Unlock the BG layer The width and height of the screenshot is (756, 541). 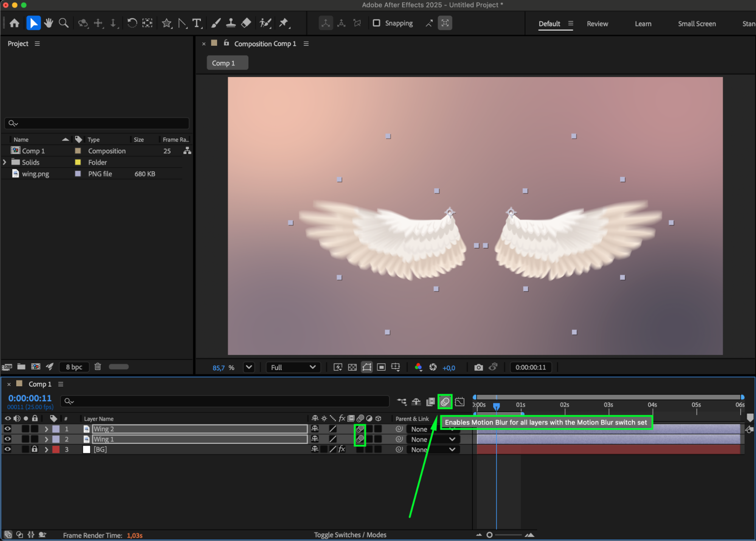[x=34, y=449]
